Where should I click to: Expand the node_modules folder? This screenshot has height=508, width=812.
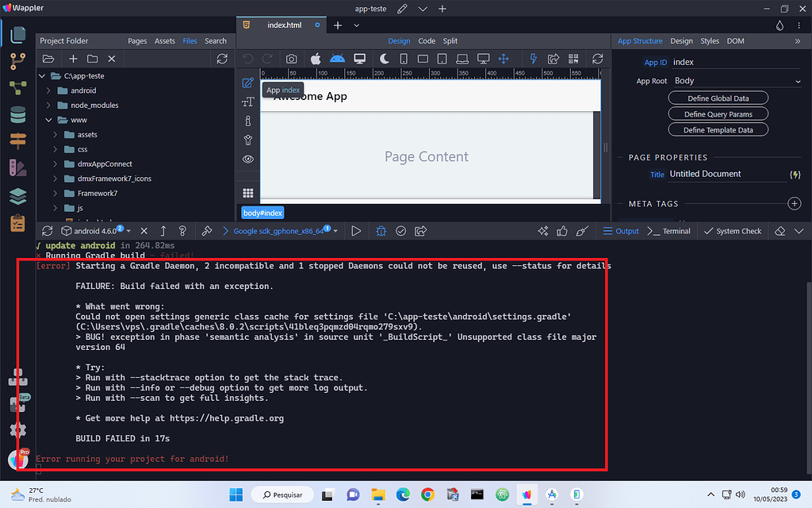[48, 106]
